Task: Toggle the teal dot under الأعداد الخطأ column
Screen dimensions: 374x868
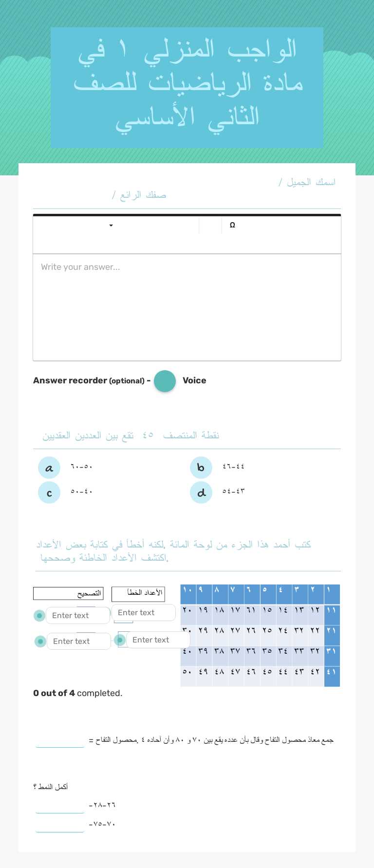Action: (121, 640)
